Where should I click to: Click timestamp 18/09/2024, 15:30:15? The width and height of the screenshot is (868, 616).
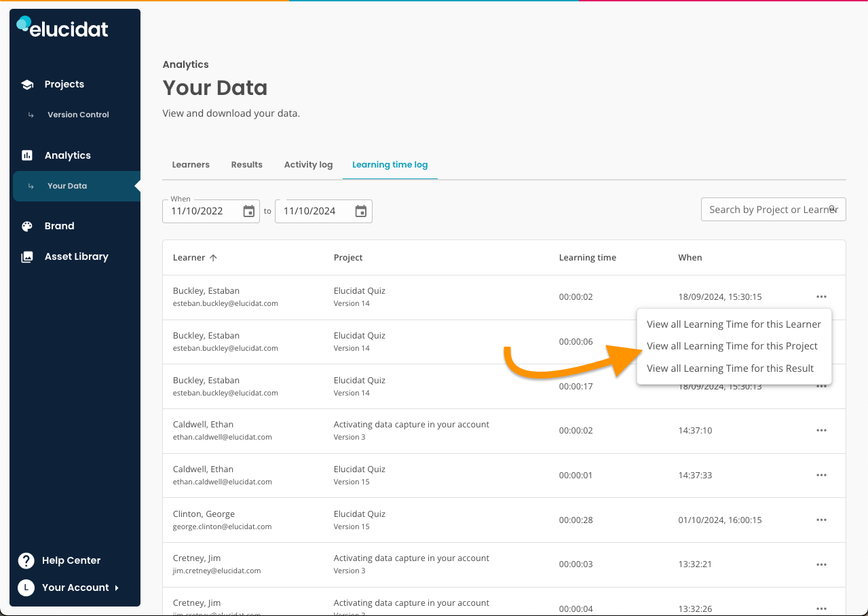[720, 297]
